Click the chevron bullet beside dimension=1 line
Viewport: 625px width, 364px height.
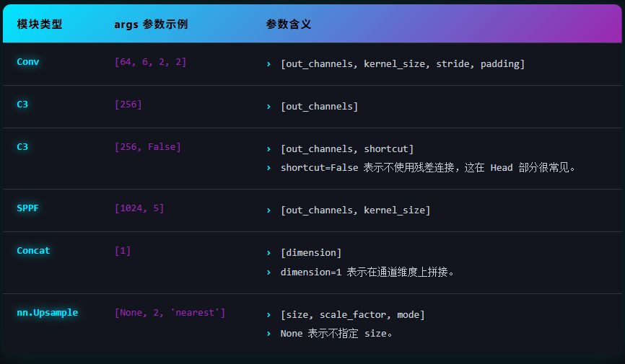268,272
